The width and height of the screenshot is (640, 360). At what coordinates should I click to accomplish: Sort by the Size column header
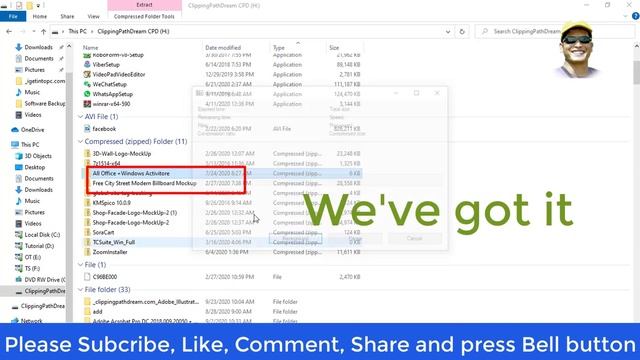334,48
